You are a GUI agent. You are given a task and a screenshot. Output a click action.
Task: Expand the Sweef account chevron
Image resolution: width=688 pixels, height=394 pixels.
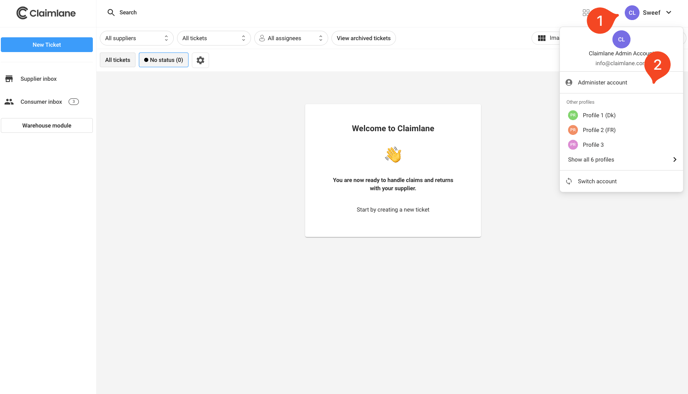click(669, 13)
